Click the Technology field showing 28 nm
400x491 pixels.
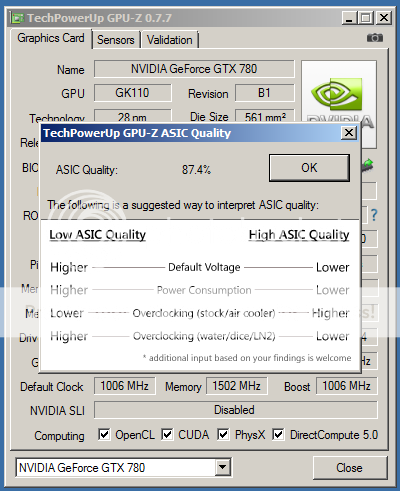(133, 116)
